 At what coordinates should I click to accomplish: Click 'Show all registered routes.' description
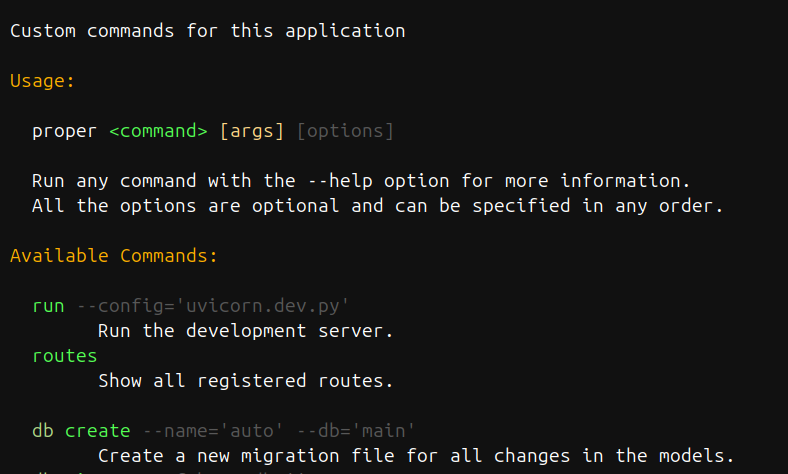(x=245, y=381)
